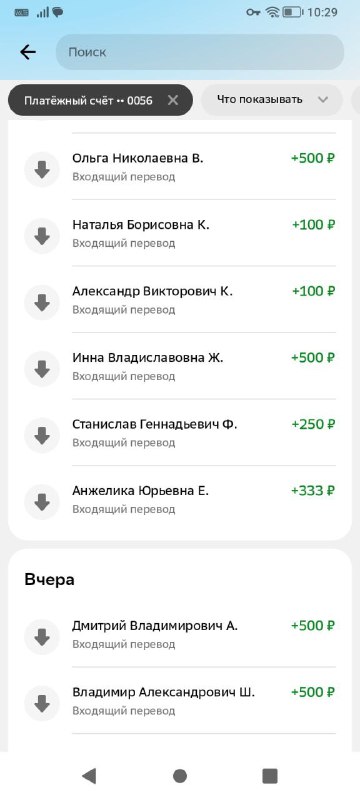
Task: Select Платёжный счёт 0056 filter chip
Action: [x=88, y=100]
